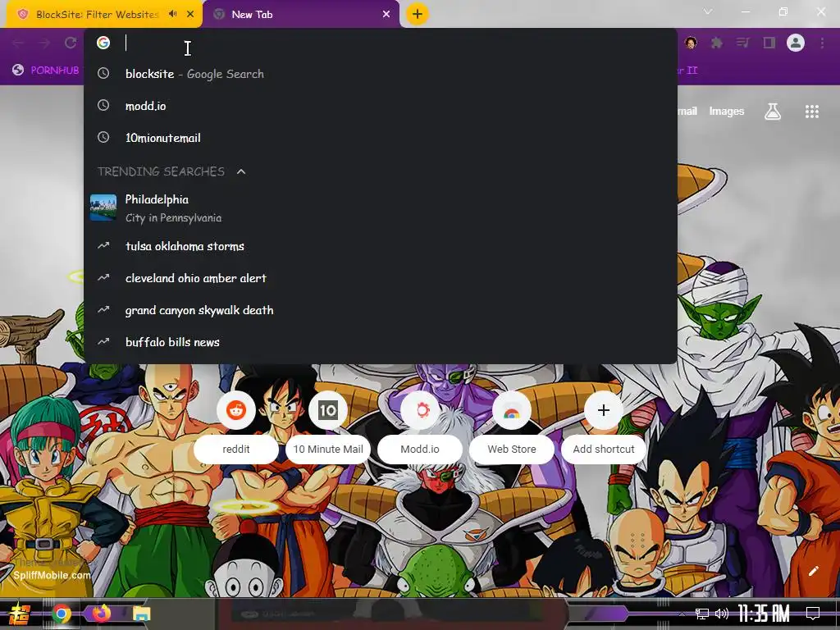Select 'tulsa oklahoma storms' suggestion
The width and height of the screenshot is (840, 630).
[x=381, y=246]
